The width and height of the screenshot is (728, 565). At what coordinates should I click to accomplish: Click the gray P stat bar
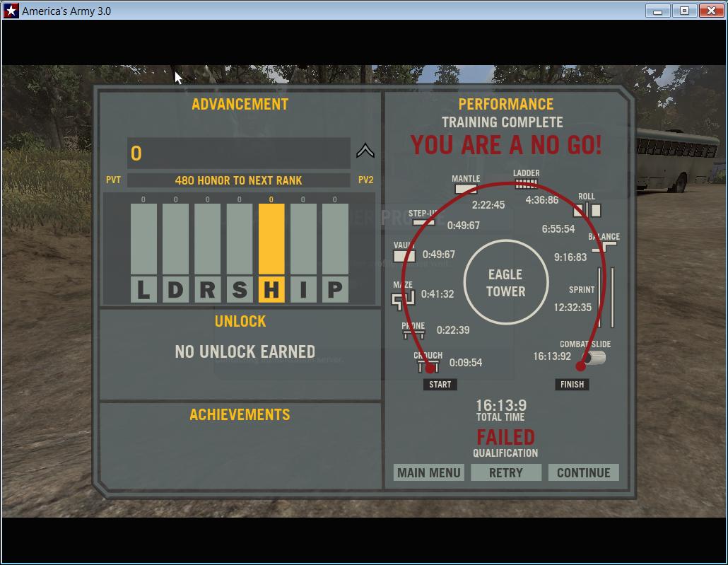click(335, 239)
